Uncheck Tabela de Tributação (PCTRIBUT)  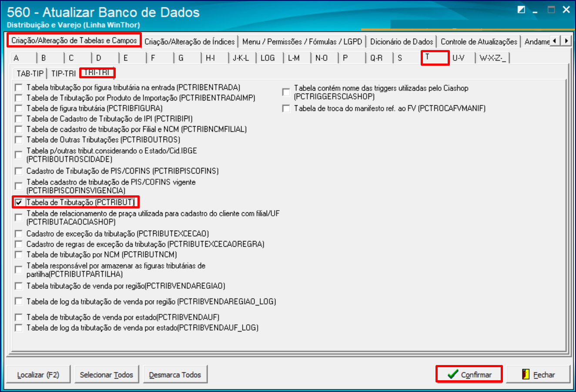pos(19,202)
